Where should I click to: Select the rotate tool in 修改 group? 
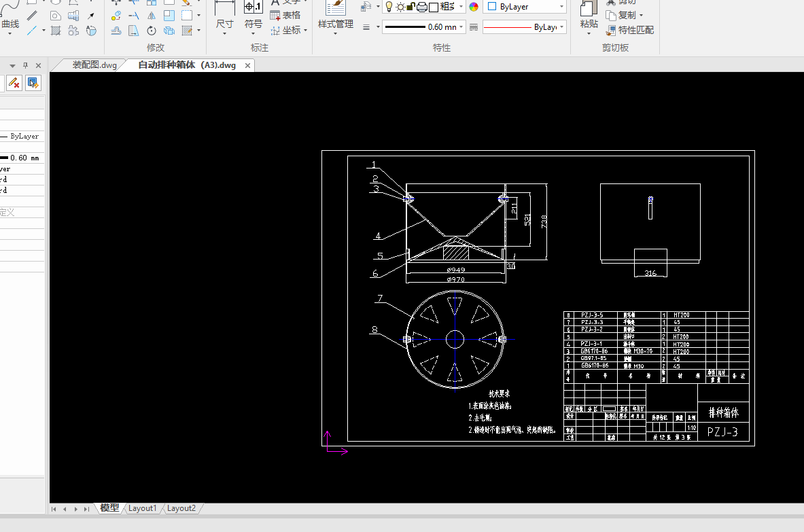pyautogui.click(x=152, y=31)
